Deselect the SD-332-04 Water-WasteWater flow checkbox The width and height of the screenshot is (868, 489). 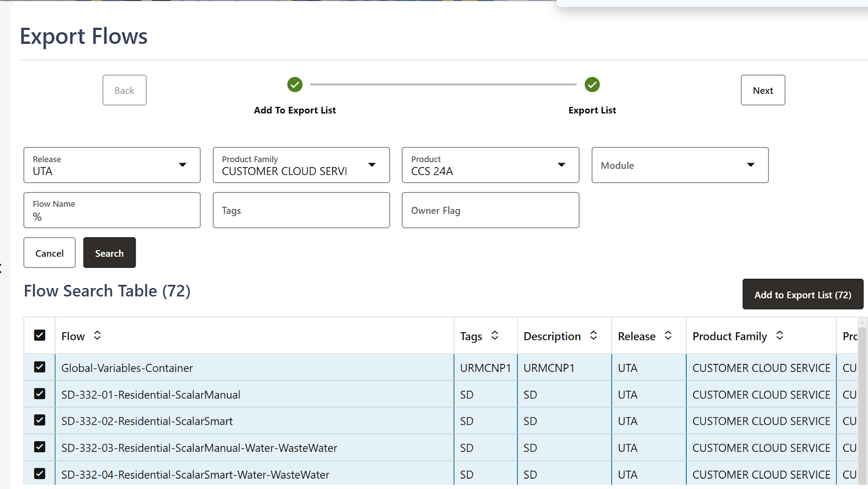pos(40,474)
